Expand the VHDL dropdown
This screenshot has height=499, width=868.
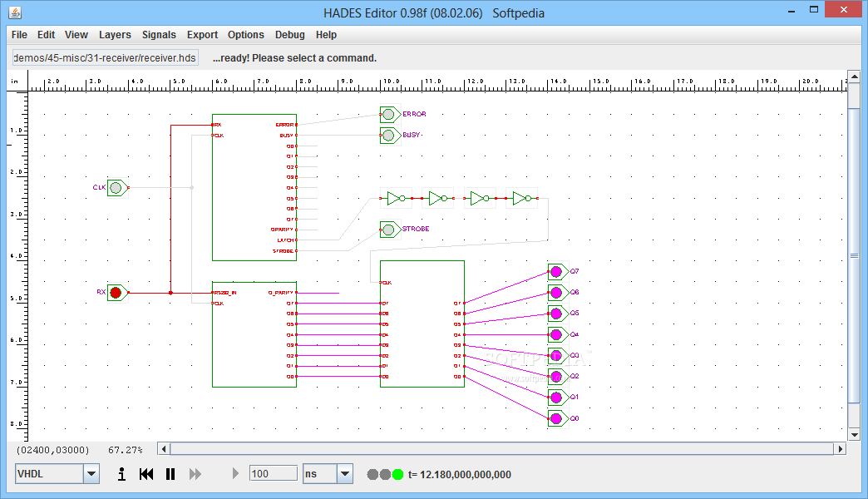click(91, 474)
